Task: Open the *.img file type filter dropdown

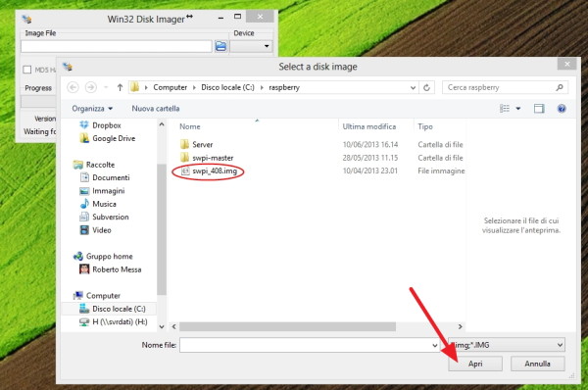Action: pyautogui.click(x=507, y=345)
